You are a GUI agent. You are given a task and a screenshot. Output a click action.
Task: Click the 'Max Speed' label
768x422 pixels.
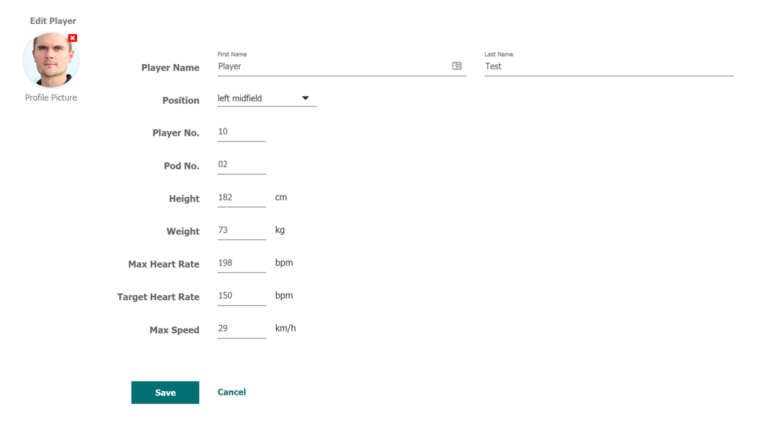point(174,330)
